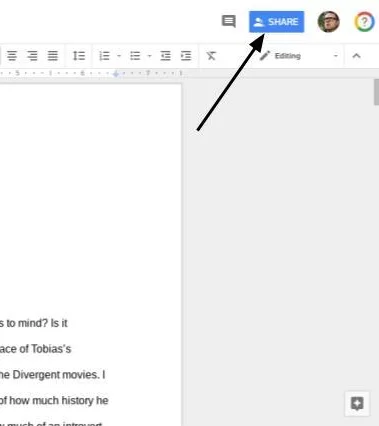Expand numbered list style dropdown
Viewport: 379px width, 426px height.
[x=119, y=56]
